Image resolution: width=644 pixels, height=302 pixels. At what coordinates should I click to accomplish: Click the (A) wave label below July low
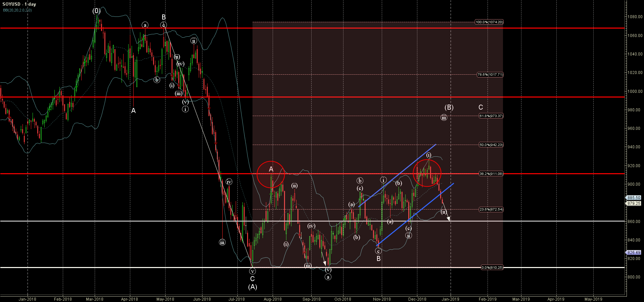point(252,287)
